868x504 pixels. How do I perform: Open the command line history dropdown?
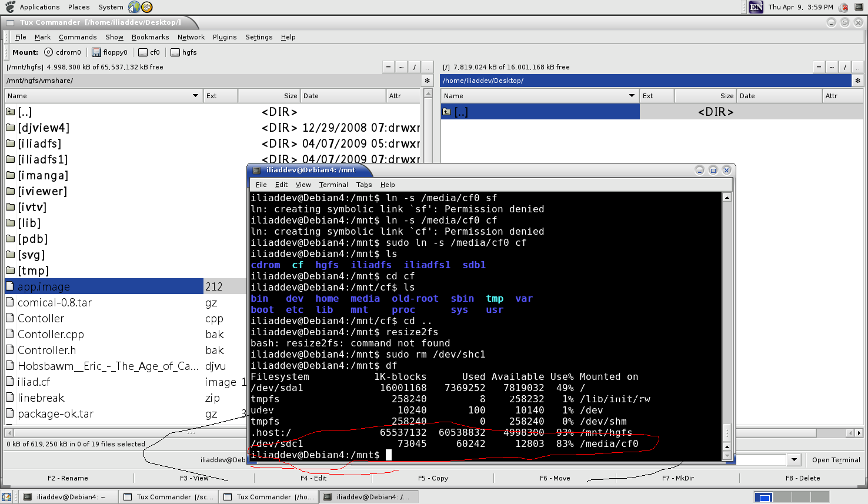tap(794, 460)
